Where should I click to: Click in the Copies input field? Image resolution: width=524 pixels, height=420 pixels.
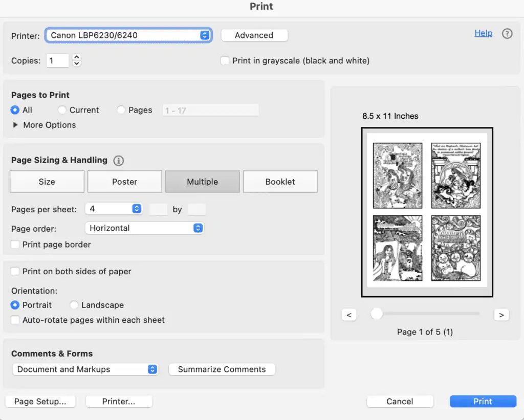[x=58, y=60]
